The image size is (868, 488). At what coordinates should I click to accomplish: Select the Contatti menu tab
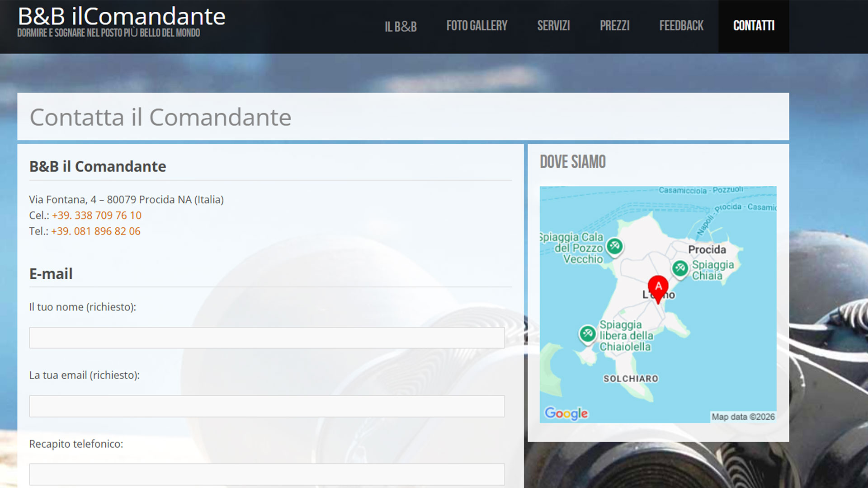point(754,26)
